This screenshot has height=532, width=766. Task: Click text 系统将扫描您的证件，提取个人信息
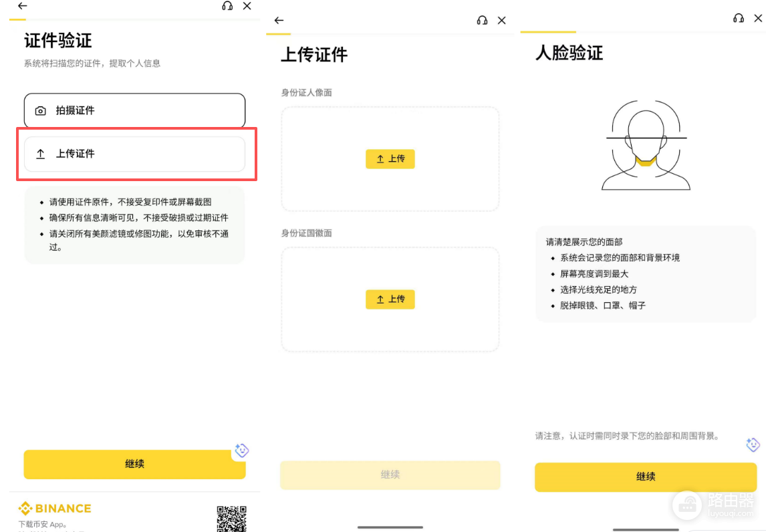click(x=92, y=63)
